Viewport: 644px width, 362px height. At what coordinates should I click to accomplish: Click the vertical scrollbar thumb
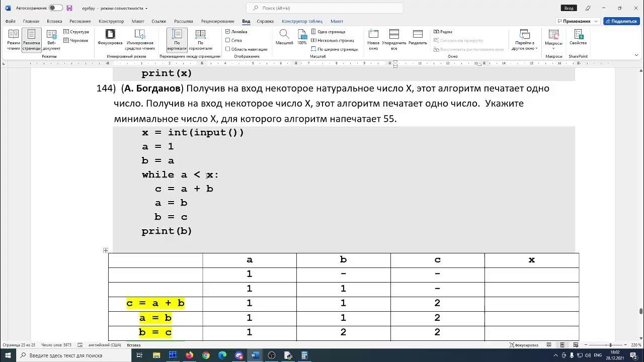[x=640, y=311]
